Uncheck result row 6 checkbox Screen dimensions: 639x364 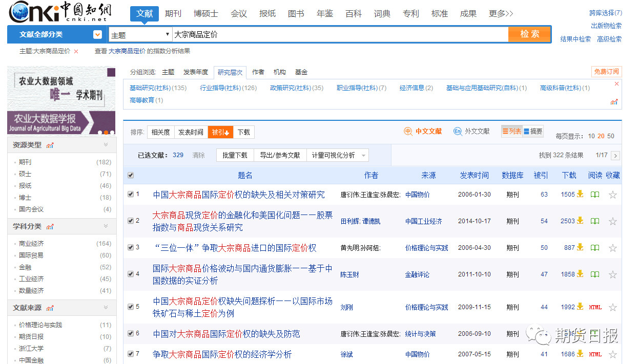(x=131, y=333)
